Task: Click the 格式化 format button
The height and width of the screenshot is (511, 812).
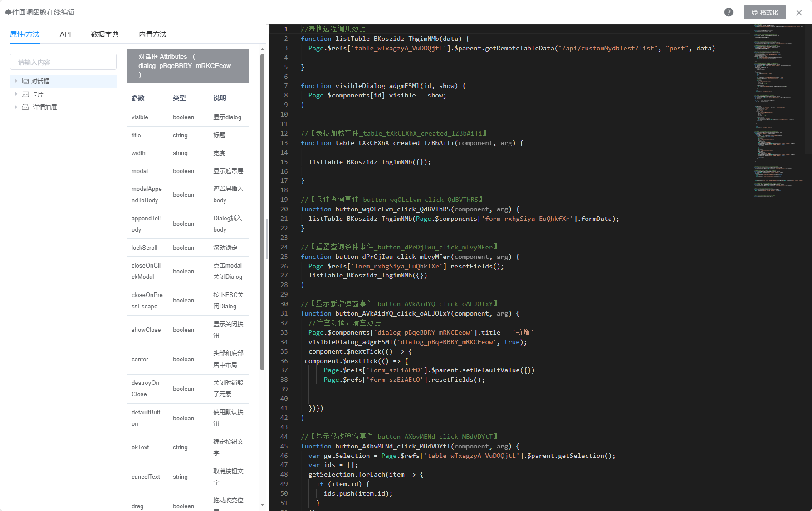Action: tap(765, 12)
